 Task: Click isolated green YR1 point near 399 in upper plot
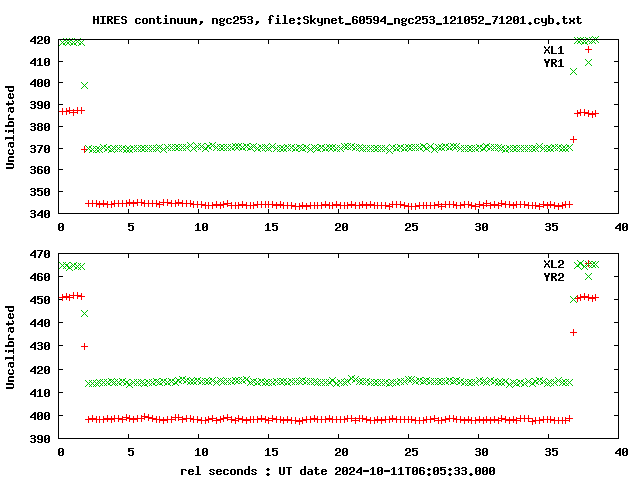pos(84,85)
